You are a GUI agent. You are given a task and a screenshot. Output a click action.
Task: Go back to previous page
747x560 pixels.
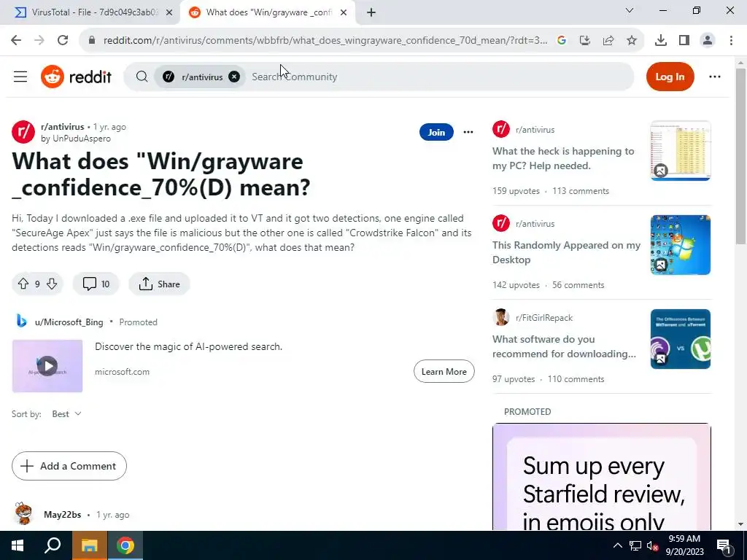coord(16,41)
